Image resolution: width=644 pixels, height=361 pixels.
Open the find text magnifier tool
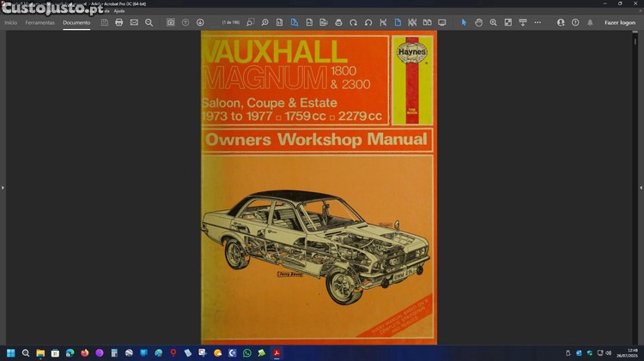149,22
